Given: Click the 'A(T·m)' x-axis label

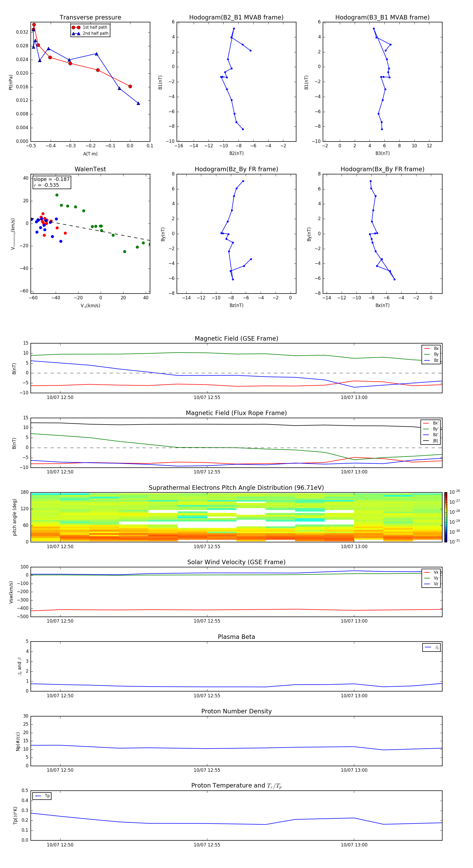Looking at the screenshot, I should click(x=90, y=154).
